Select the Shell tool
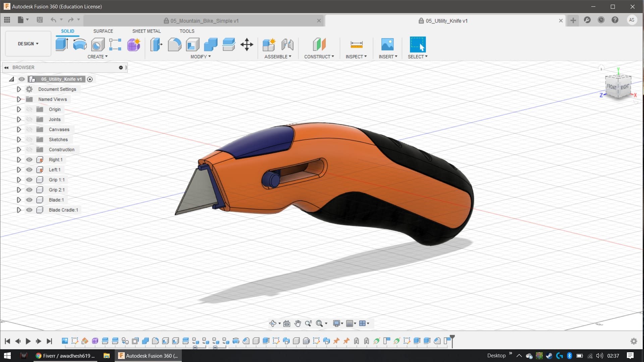 [x=193, y=44]
